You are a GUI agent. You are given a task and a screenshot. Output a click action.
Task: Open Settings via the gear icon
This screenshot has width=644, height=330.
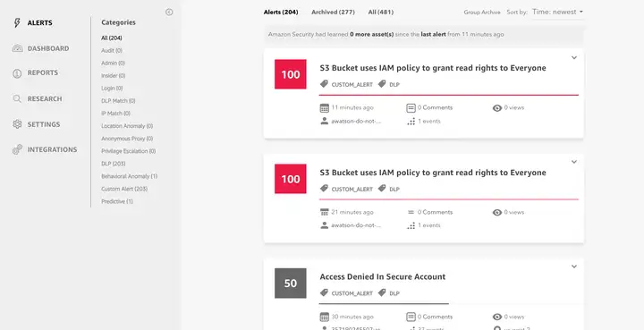click(17, 124)
